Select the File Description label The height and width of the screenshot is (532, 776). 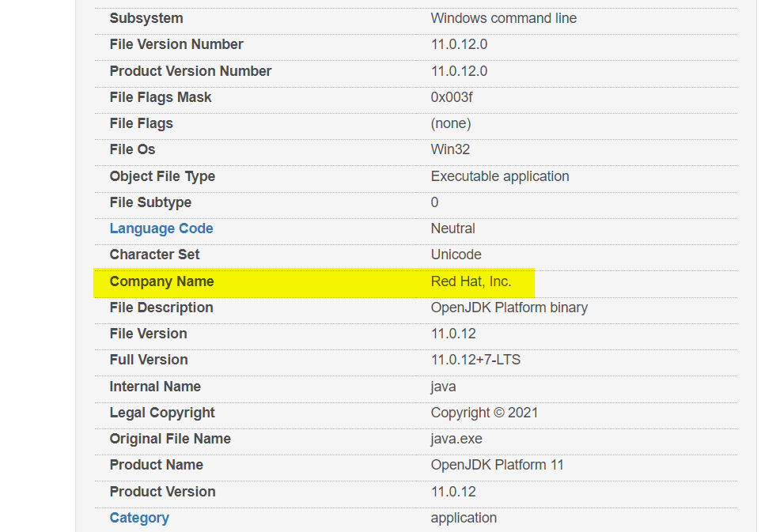[161, 308]
